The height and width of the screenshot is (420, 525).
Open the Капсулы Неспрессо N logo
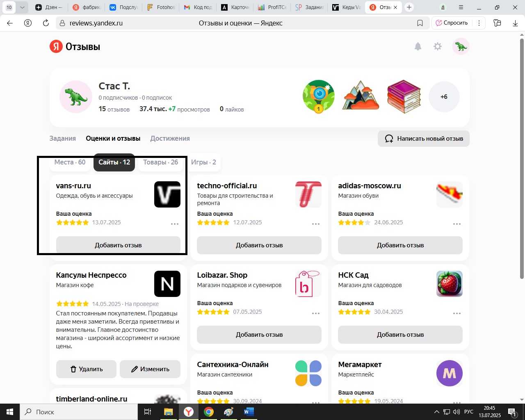[x=167, y=284]
